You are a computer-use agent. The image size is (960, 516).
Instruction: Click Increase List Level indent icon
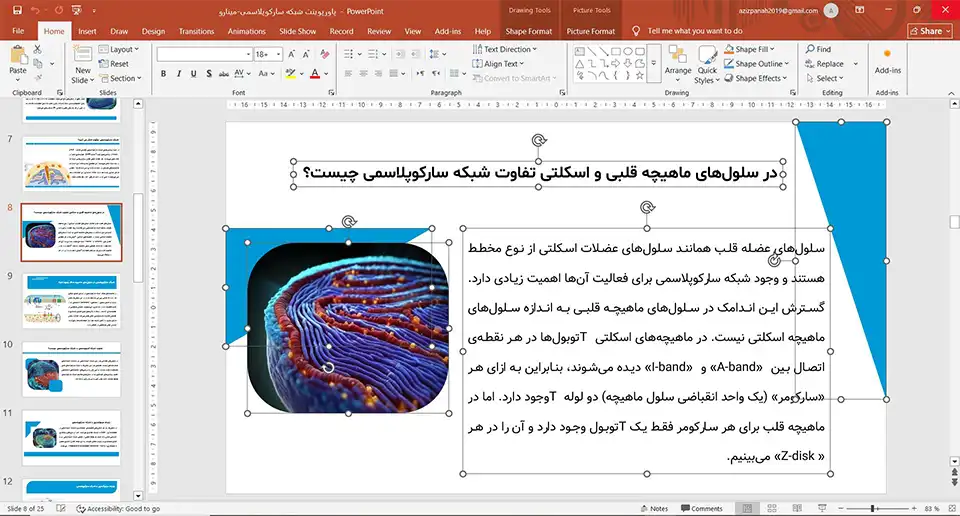pos(414,54)
